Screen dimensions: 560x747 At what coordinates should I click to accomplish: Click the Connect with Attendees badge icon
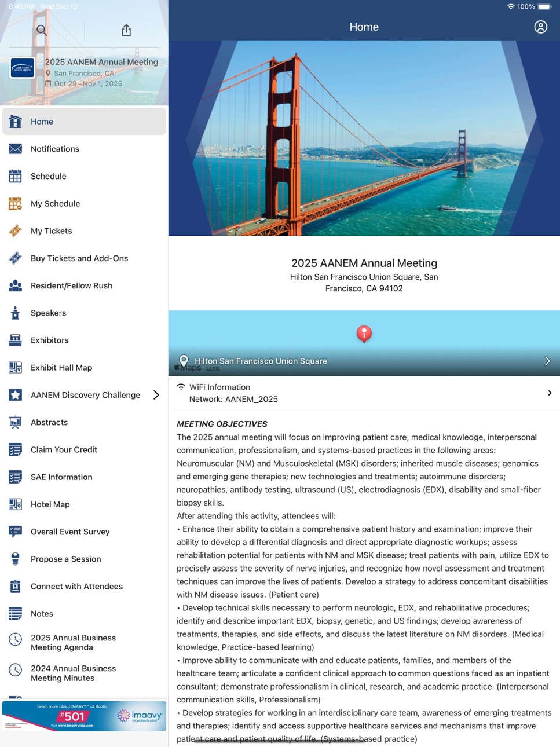[x=16, y=586]
